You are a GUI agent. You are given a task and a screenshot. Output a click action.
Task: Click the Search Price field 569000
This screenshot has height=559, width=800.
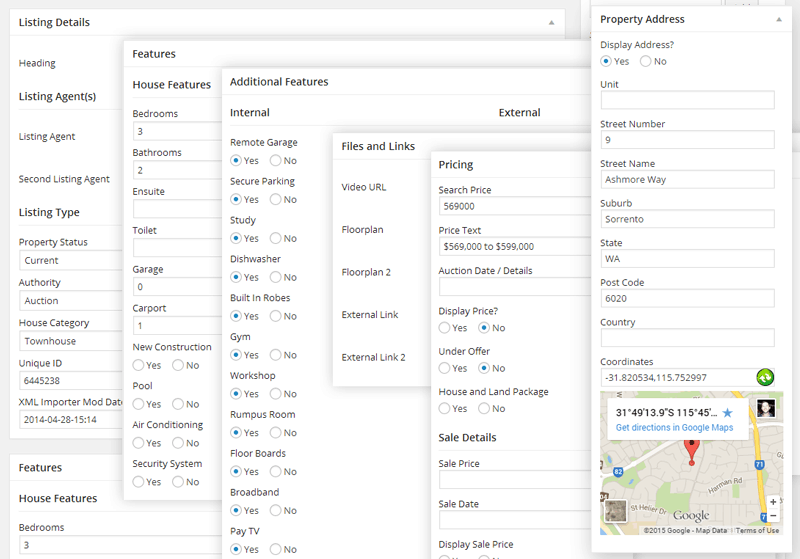[515, 206]
